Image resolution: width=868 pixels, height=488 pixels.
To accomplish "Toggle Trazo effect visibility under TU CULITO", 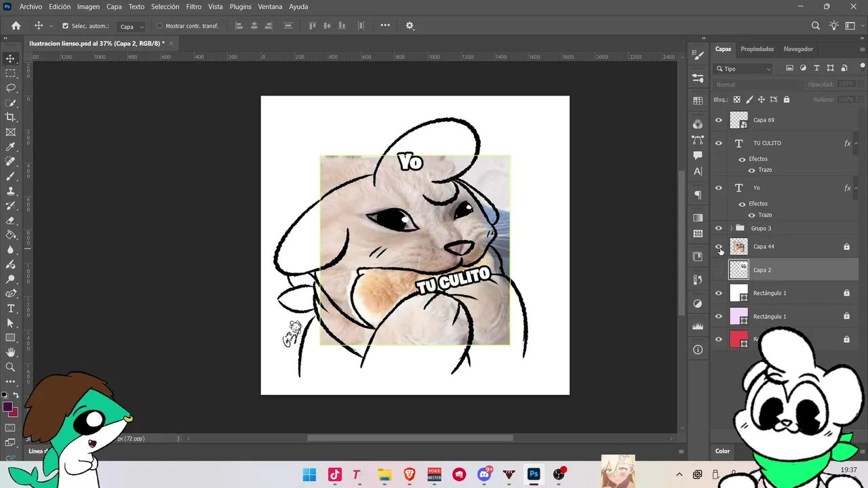I will point(751,170).
